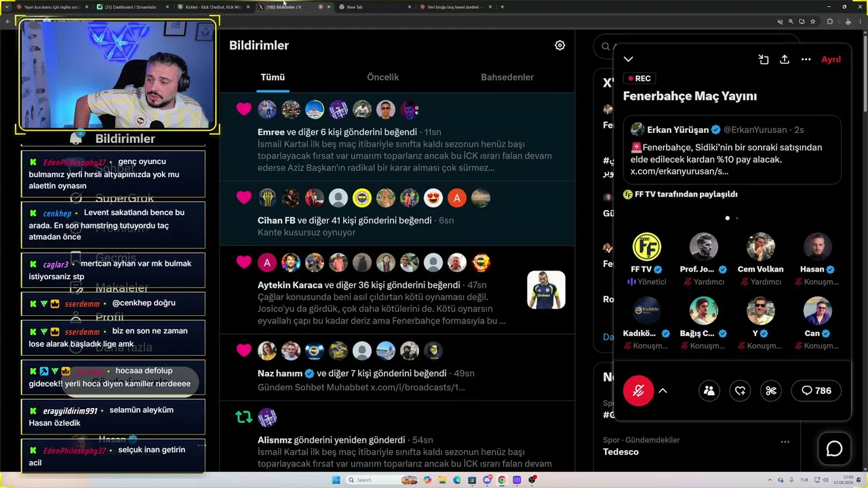868x488 pixels.
Task: Expand microphone options arrow in Space
Action: [x=663, y=390]
